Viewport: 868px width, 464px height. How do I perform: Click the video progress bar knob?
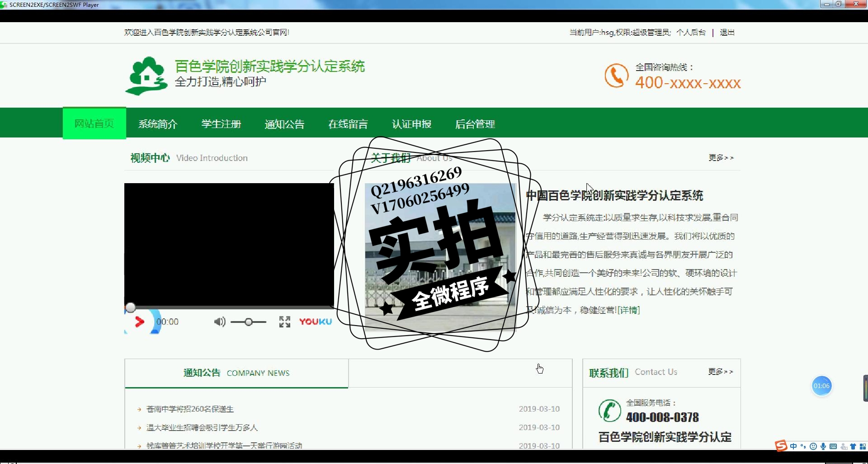pyautogui.click(x=131, y=308)
